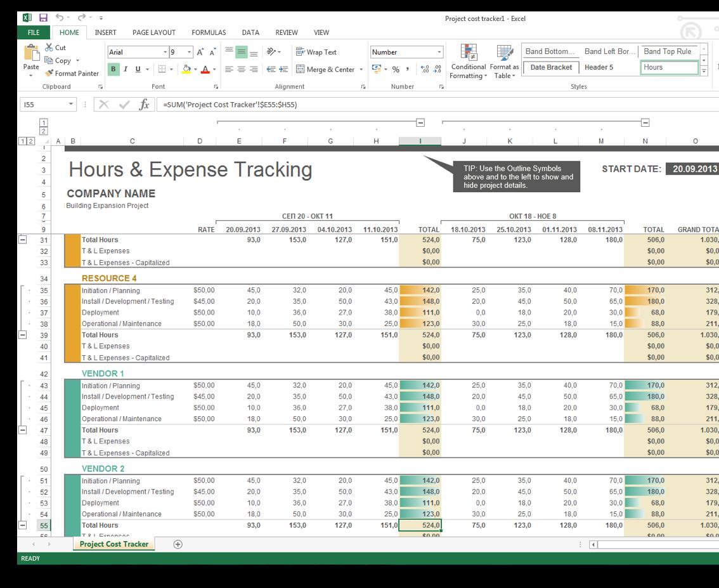Decrease font size with the small A icon
This screenshot has height=588, width=719.
click(213, 52)
